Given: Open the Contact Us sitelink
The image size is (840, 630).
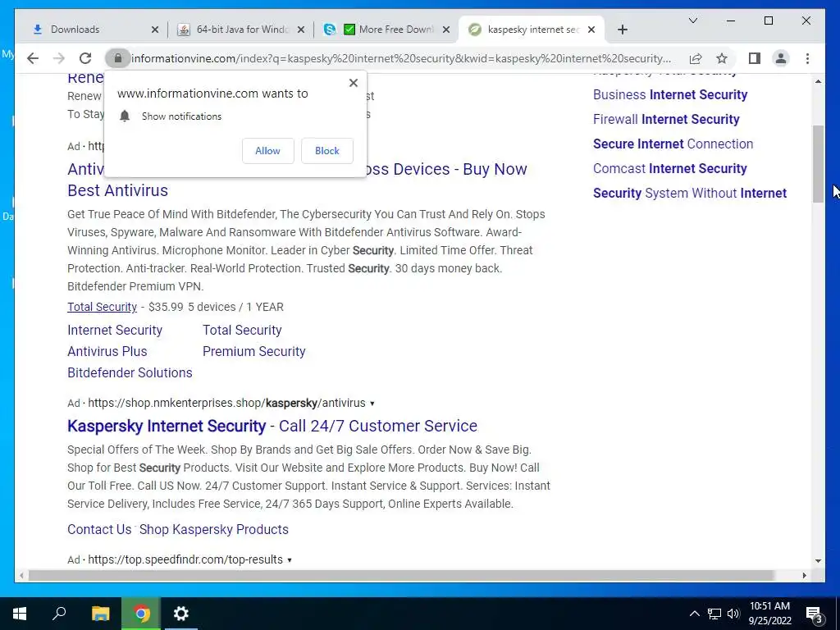Looking at the screenshot, I should (99, 529).
